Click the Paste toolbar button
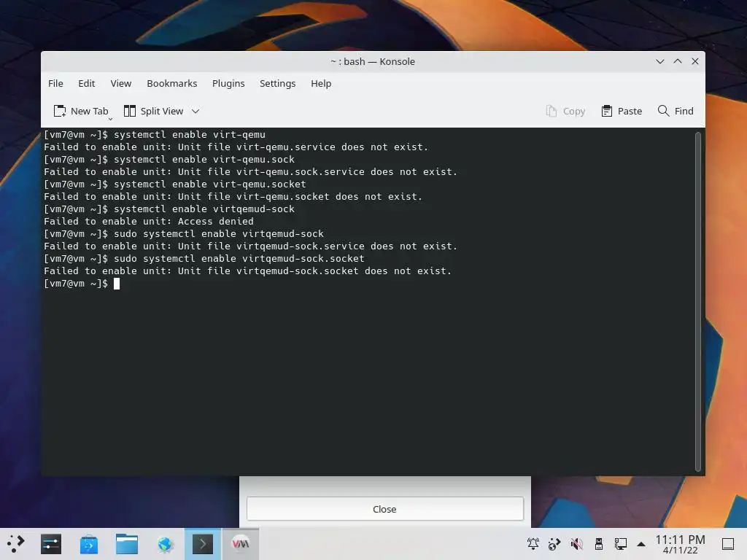 622,111
